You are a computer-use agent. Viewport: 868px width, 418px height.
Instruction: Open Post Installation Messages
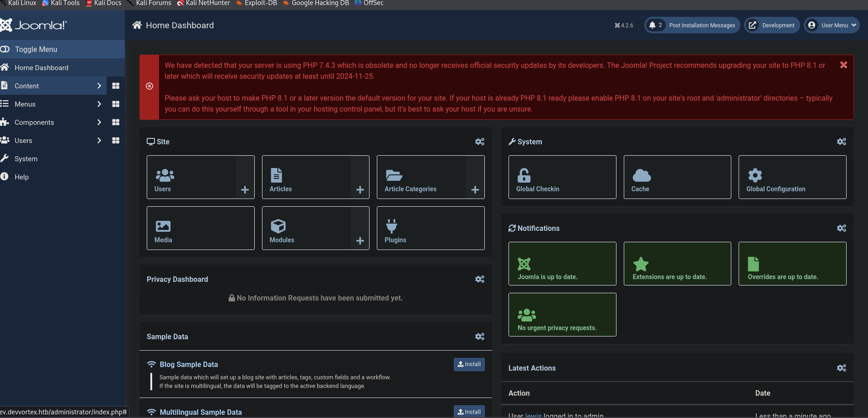point(692,25)
